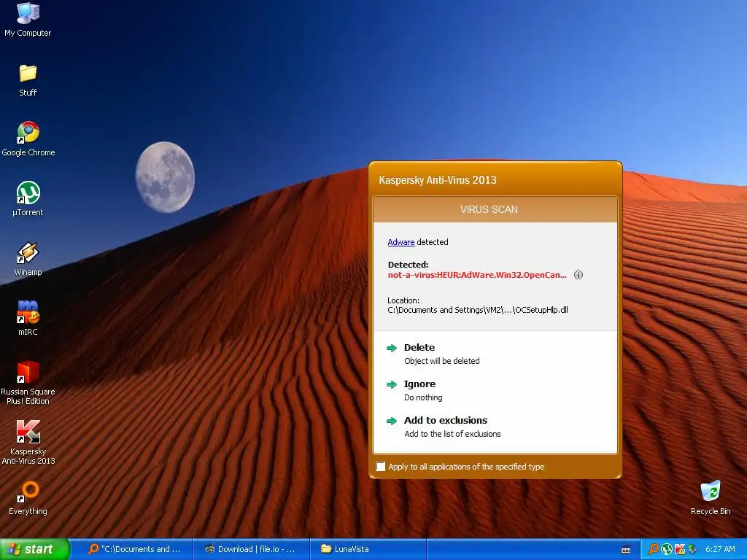Open the Adware link in the Kaspersky alert

[401, 242]
